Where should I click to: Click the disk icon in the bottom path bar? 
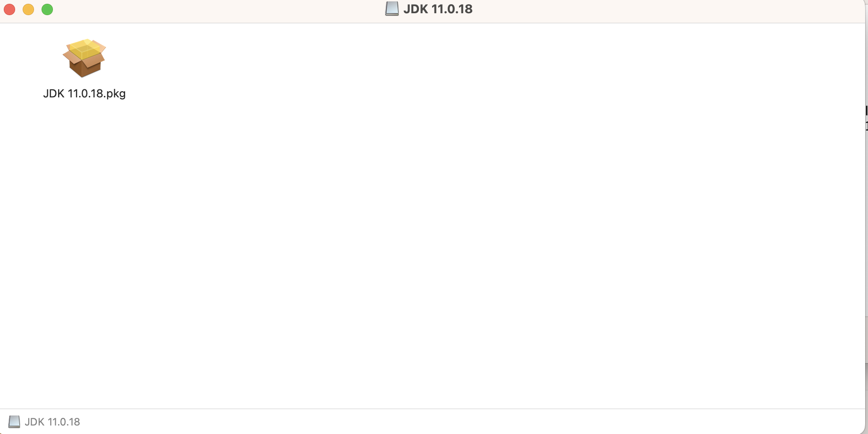[x=14, y=422]
